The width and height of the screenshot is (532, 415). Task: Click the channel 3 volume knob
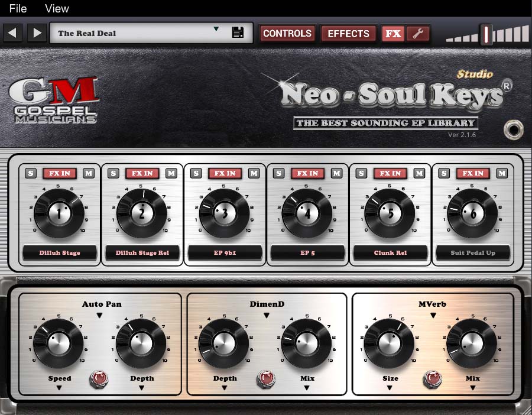click(224, 213)
